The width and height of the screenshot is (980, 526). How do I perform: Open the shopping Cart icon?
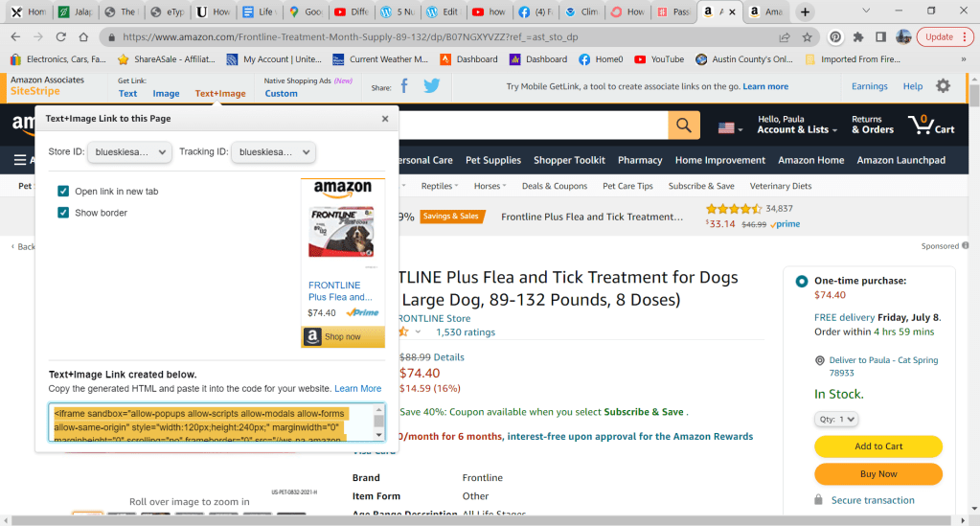coord(931,126)
